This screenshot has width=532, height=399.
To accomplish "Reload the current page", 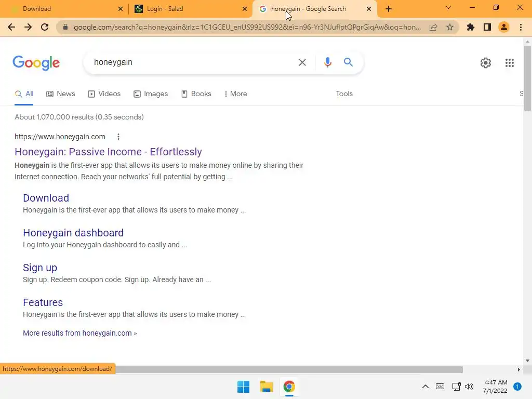I will pos(45,27).
